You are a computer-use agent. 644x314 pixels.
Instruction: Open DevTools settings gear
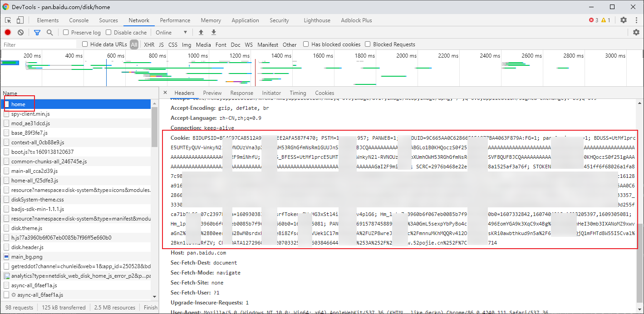624,20
